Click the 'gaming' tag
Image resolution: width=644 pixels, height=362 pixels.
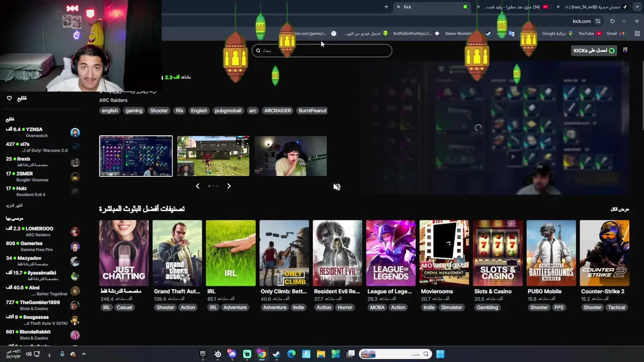point(134,111)
